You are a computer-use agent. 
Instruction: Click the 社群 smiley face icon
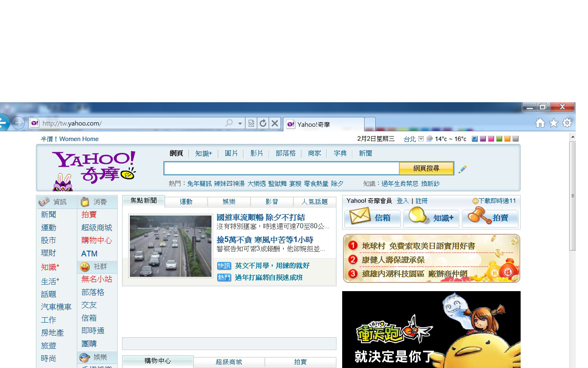tap(85, 267)
